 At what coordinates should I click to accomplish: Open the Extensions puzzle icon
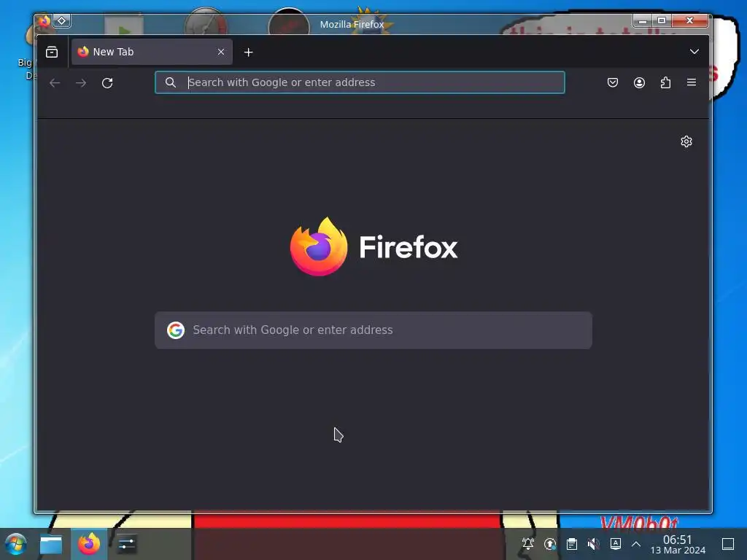point(665,82)
